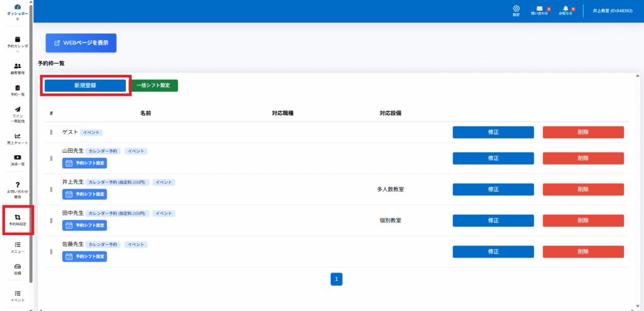Open the ダッシュボード icon in sidebar

(18, 8)
